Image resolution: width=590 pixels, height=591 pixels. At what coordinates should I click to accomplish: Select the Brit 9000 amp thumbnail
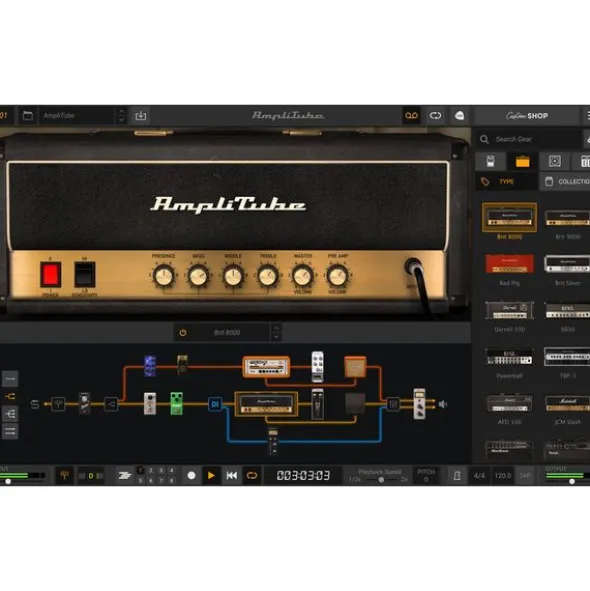567,219
